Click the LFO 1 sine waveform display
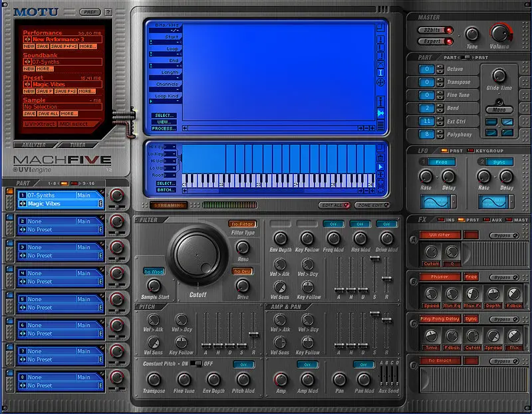 click(436, 202)
